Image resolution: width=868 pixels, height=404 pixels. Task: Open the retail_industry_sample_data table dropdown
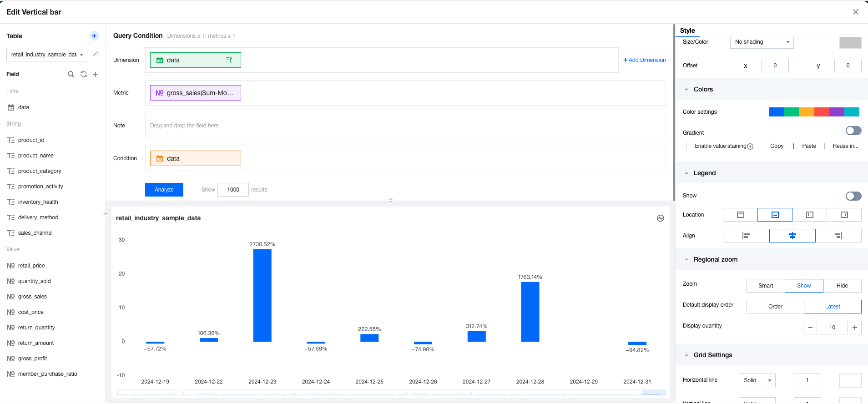pos(47,55)
